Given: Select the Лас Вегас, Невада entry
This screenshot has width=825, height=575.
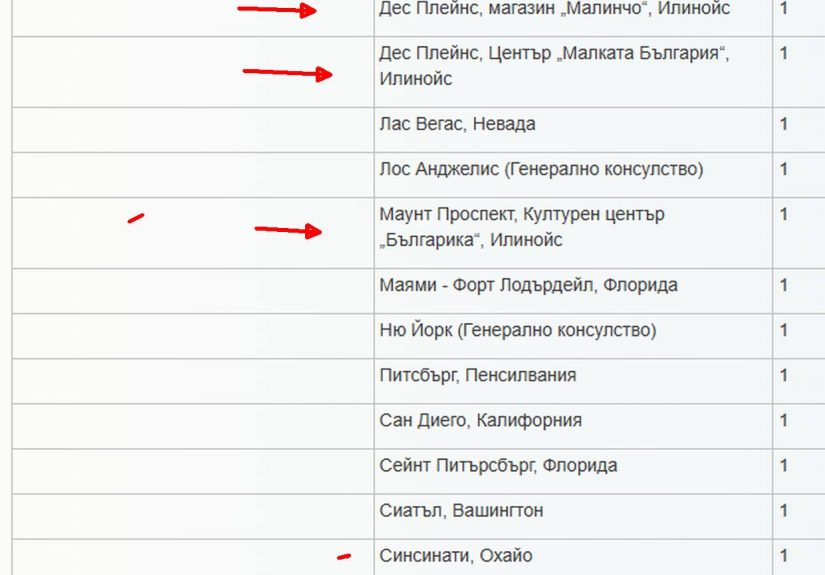Looking at the screenshot, I should [457, 125].
